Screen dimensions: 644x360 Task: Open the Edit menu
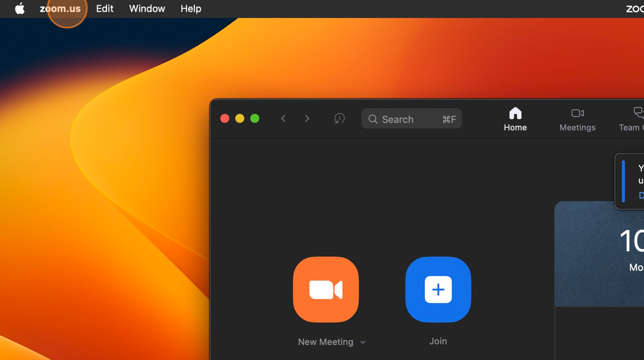pyautogui.click(x=105, y=9)
